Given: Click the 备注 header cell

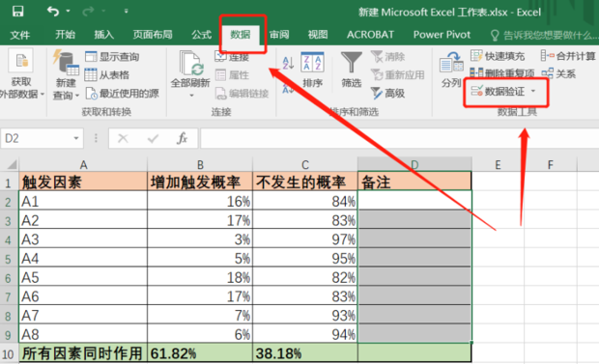Looking at the screenshot, I should [x=414, y=182].
